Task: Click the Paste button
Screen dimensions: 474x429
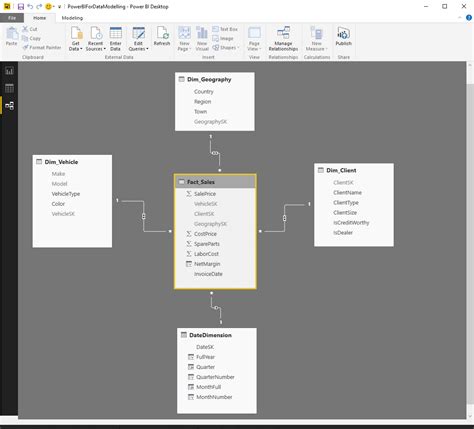Action: [x=12, y=36]
